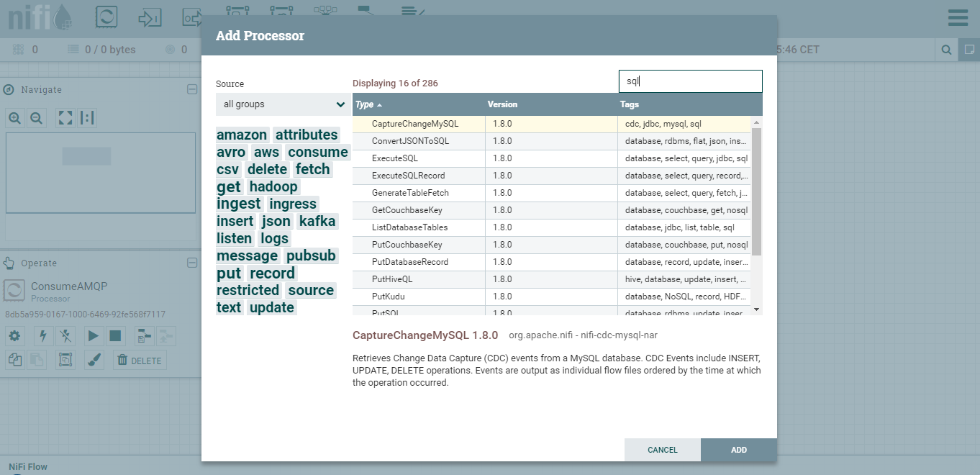Open the Configure gear in Operate panel
The image size is (980, 475).
click(x=14, y=335)
